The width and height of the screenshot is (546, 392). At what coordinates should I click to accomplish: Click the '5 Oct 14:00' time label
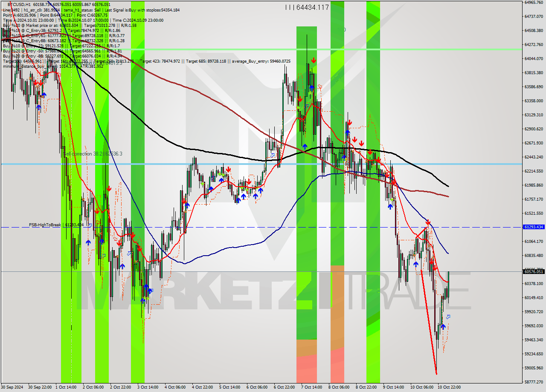point(229,387)
